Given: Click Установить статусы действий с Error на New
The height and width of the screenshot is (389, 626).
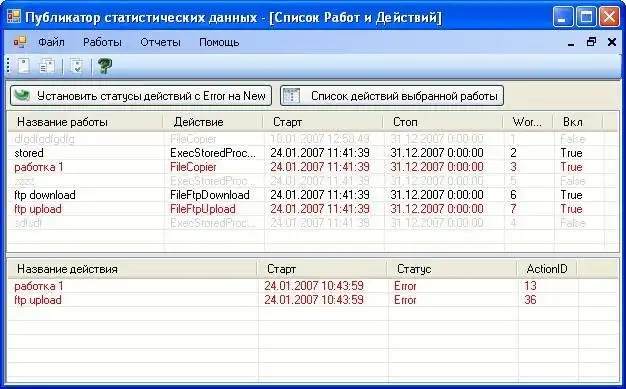Looking at the screenshot, I should 141,96.
